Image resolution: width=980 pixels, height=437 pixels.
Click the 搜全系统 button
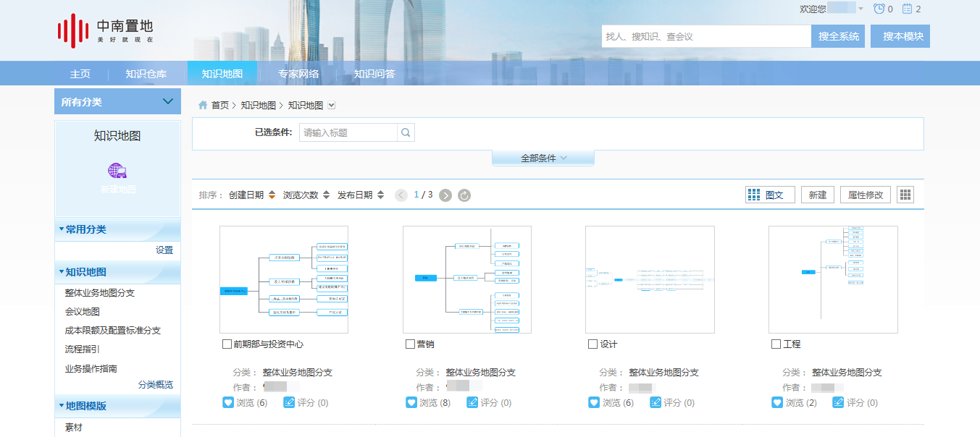pyautogui.click(x=838, y=36)
